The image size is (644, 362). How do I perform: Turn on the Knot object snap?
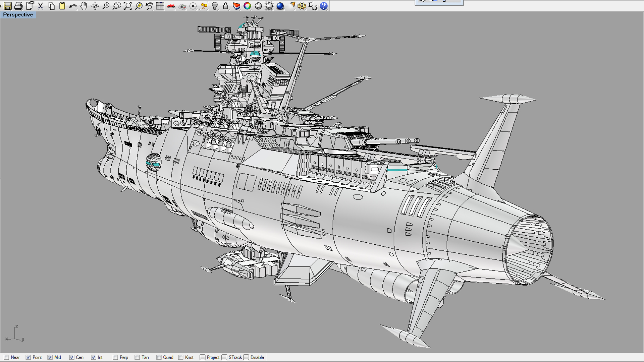coord(181,357)
